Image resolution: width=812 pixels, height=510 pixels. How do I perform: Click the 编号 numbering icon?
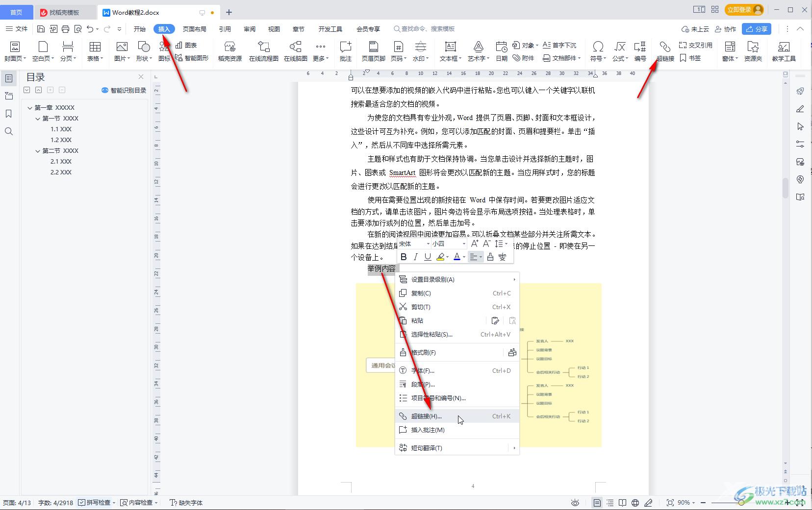click(640, 51)
